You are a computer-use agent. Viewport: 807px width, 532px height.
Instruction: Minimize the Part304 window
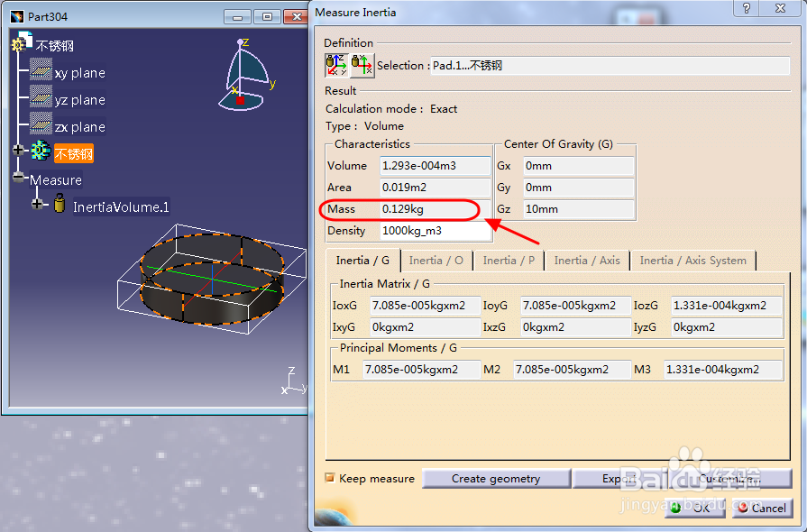click(238, 17)
